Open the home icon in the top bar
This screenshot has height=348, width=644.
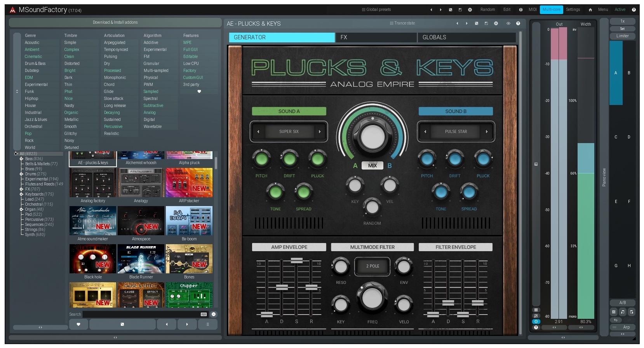click(x=590, y=10)
